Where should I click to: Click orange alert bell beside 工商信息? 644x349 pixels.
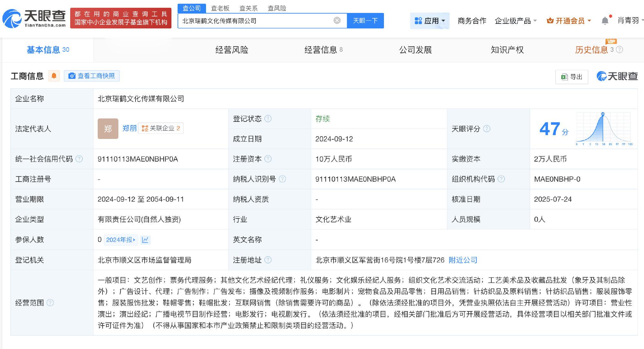[x=54, y=76]
